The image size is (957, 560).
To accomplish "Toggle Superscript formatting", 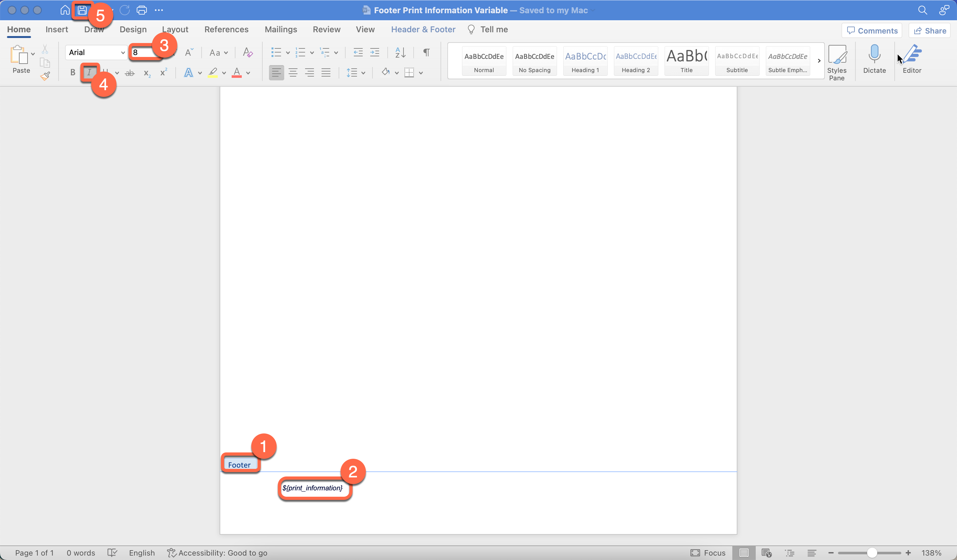I will (x=164, y=72).
